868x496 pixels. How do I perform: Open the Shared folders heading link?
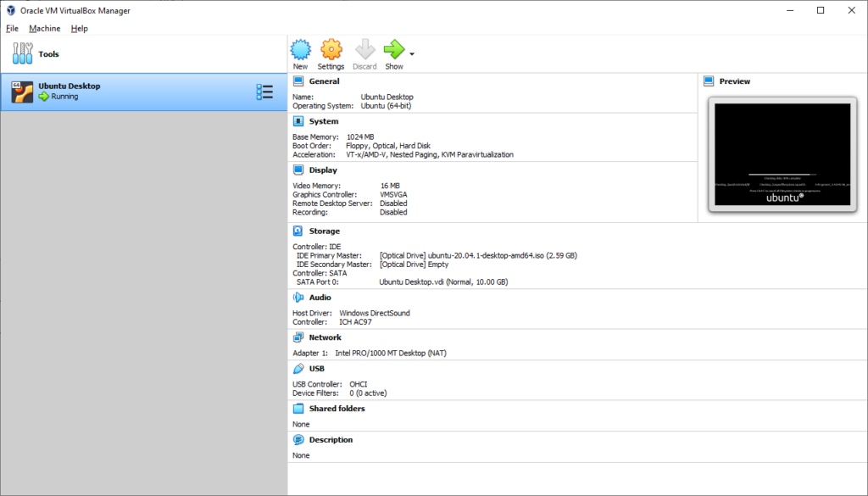tap(337, 409)
